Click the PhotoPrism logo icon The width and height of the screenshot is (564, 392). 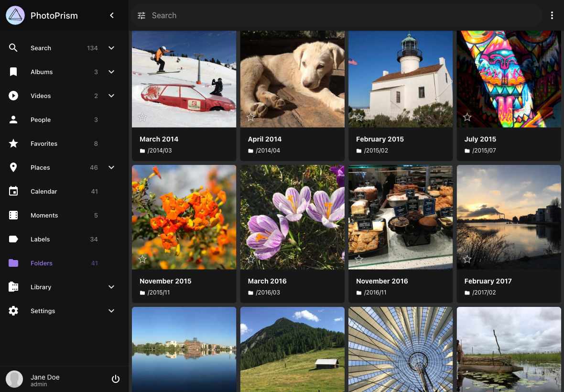tap(15, 15)
